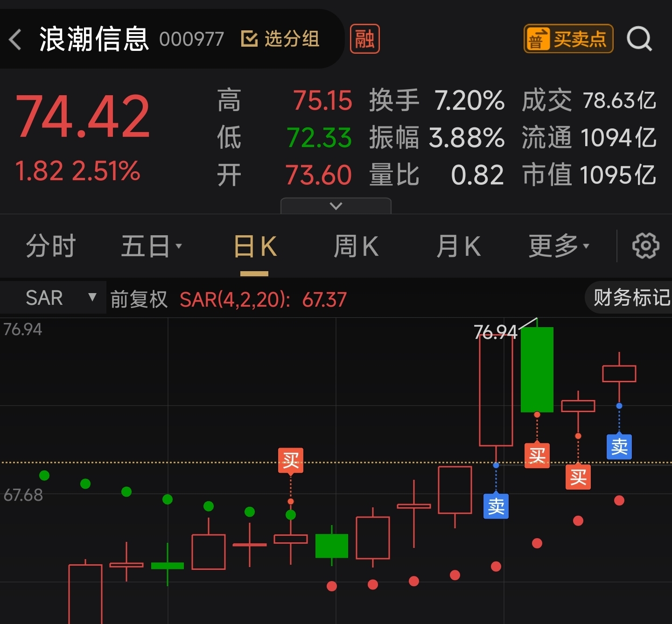Tap the large green candlestick near 76.94
The image size is (672, 624).
click(x=537, y=369)
